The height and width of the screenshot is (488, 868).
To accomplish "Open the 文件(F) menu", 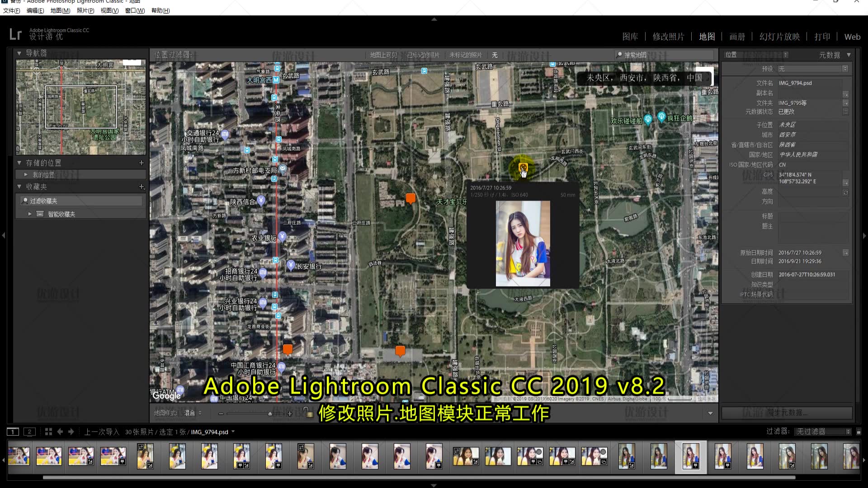I will tap(11, 10).
